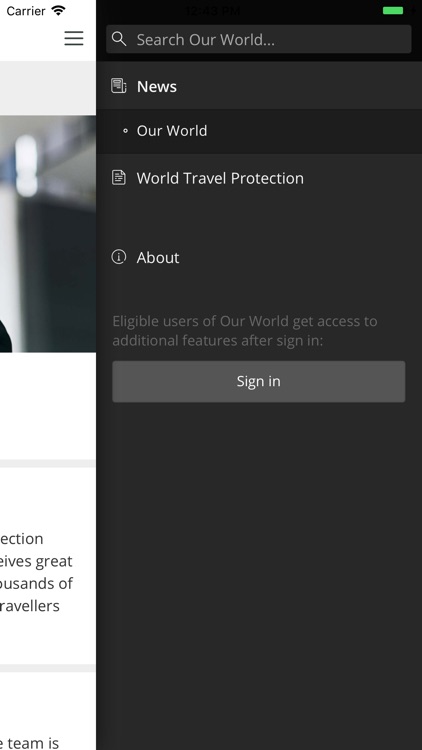Tap the eligible users sign-in notice text
Screen dimensions: 422x750
245,331
